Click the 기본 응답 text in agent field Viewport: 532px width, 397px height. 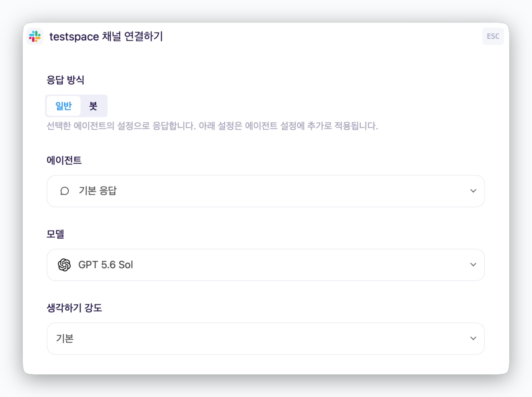pyautogui.click(x=98, y=191)
